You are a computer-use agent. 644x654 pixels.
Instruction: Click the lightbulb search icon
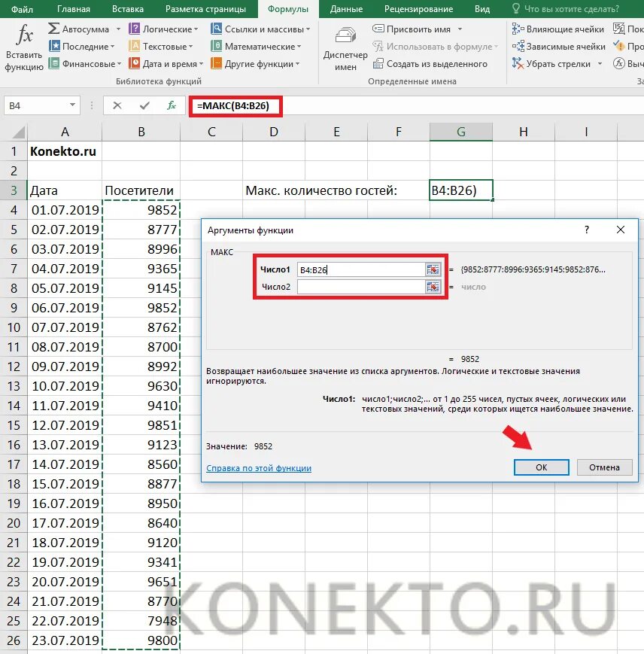[516, 9]
